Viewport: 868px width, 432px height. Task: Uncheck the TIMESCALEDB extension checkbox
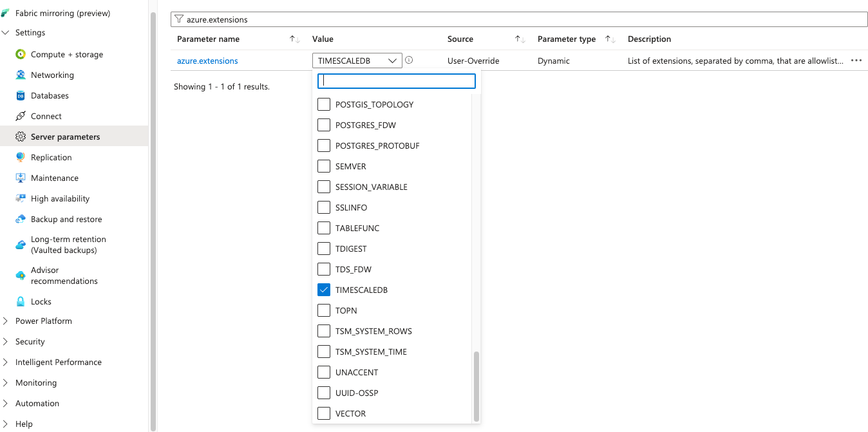click(x=324, y=290)
